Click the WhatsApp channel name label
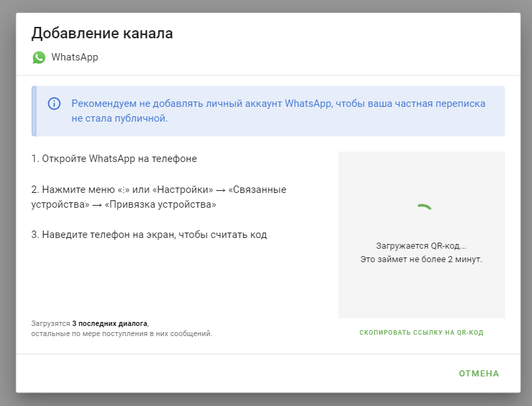This screenshot has height=406, width=532. [75, 57]
